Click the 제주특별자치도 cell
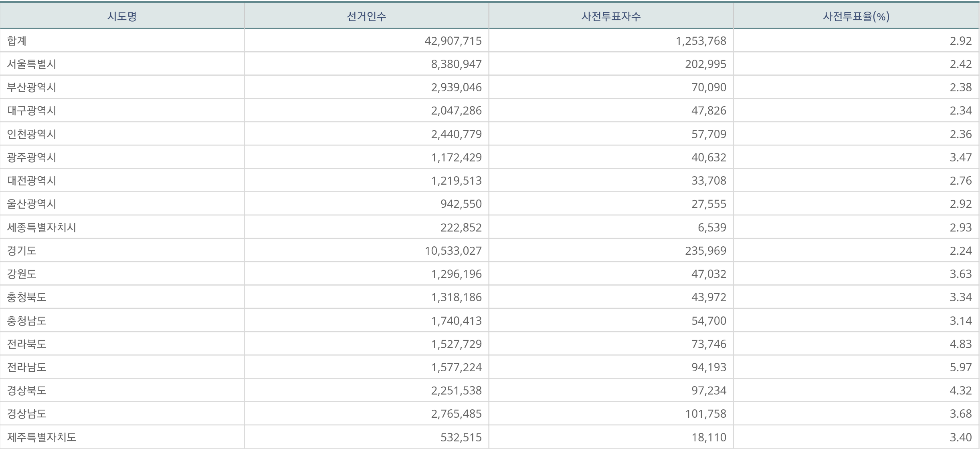The image size is (980, 453). pos(42,437)
